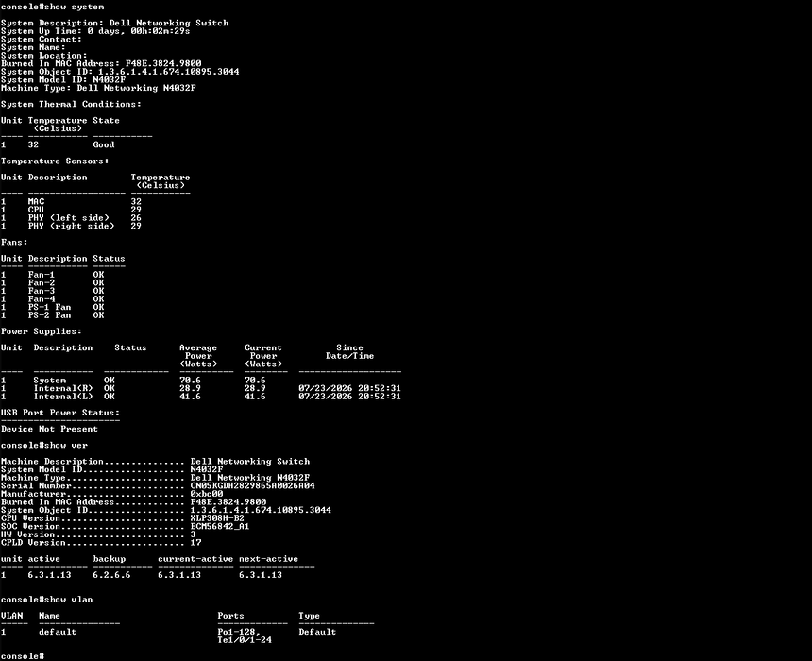Click the Fan-2 status row
812x661 pixels.
coord(52,283)
